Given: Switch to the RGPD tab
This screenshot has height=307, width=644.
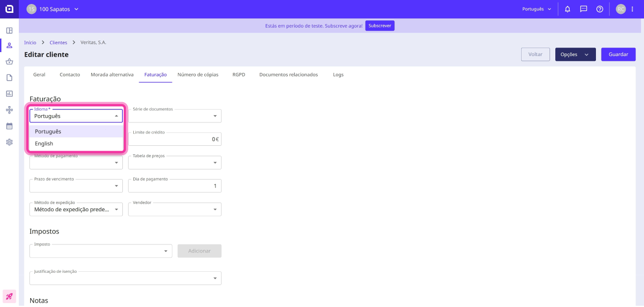Looking at the screenshot, I should pyautogui.click(x=239, y=74).
